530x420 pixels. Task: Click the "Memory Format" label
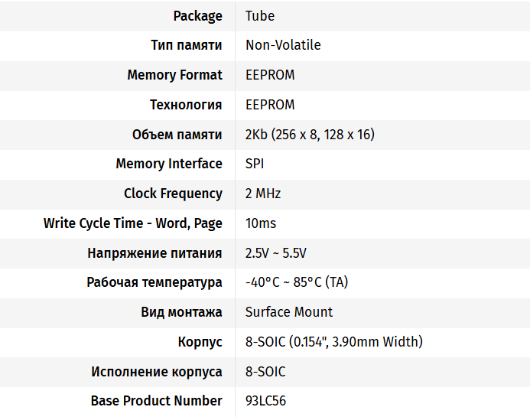(174, 75)
